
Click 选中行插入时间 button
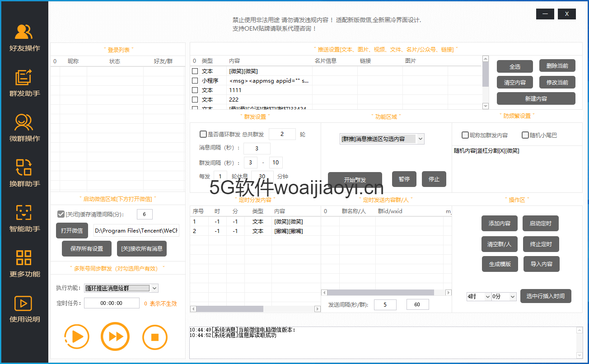point(546,296)
